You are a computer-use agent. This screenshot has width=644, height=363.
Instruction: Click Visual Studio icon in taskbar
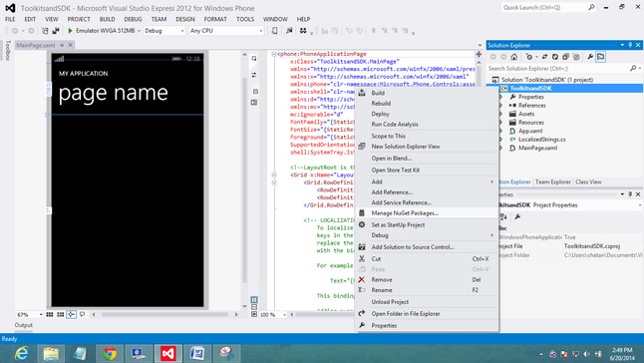[x=168, y=353]
